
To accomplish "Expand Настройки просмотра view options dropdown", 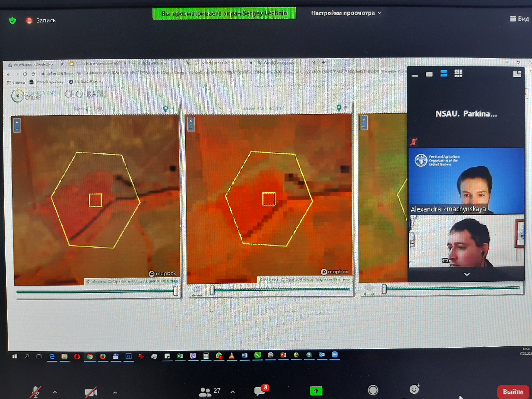I will pos(346,13).
